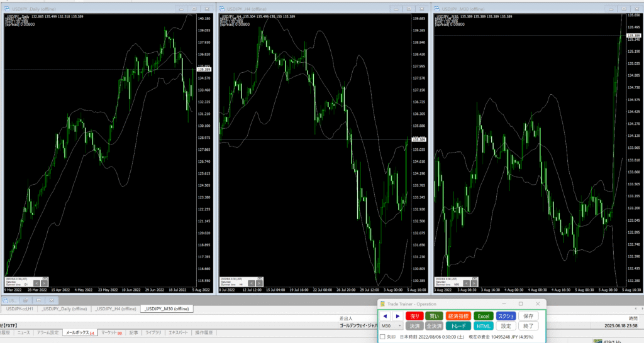This screenshot has width=644, height=343.
Task: Click the _USDJPY_H4 window title icon
Action: click(222, 9)
